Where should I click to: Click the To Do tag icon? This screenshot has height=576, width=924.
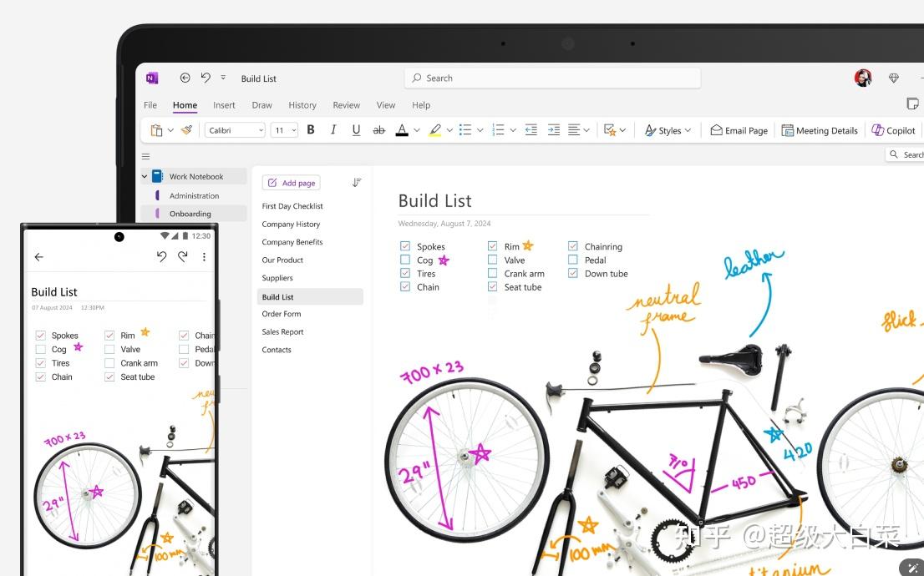[x=610, y=130]
